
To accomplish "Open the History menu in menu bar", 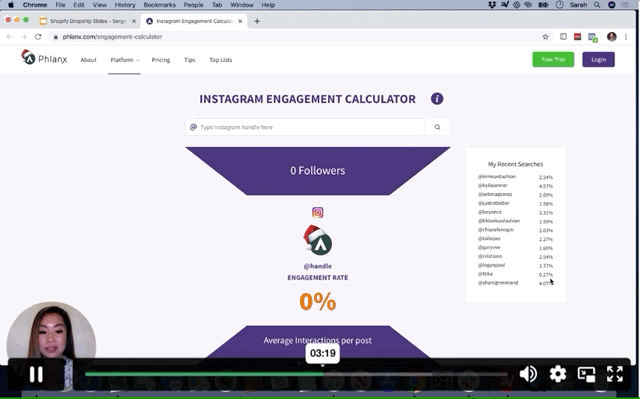I will coord(125,5).
